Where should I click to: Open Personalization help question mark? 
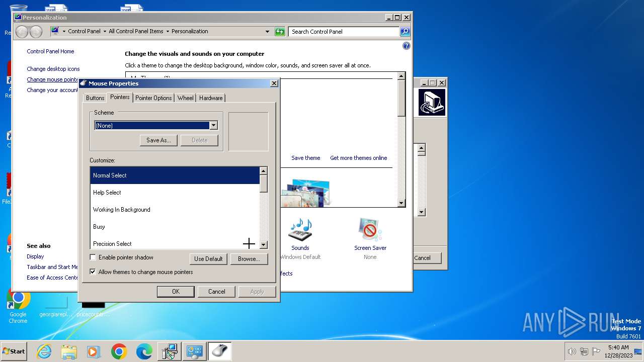407,46
